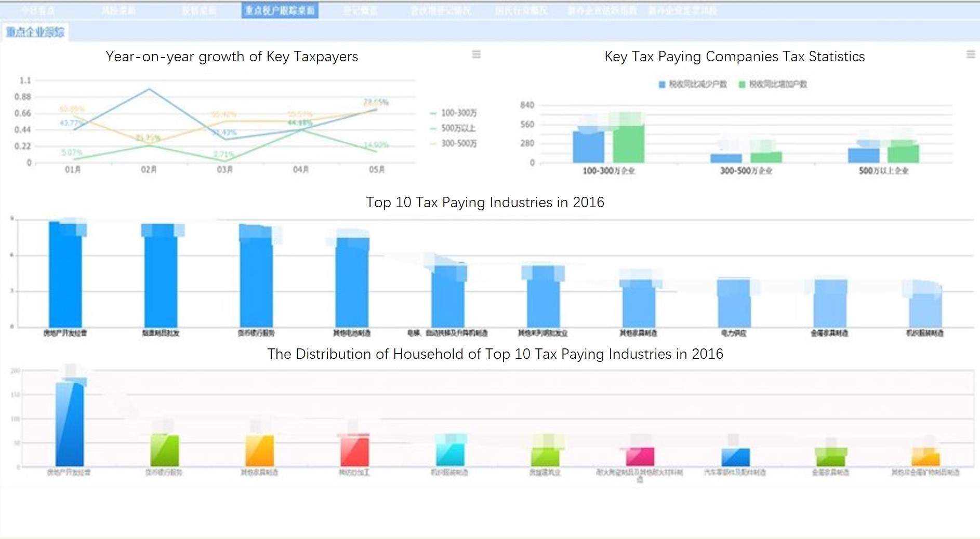Image resolution: width=980 pixels, height=539 pixels.
Task: Click the 其他电池制造 bar in Top 10 chart
Action: click(x=352, y=282)
